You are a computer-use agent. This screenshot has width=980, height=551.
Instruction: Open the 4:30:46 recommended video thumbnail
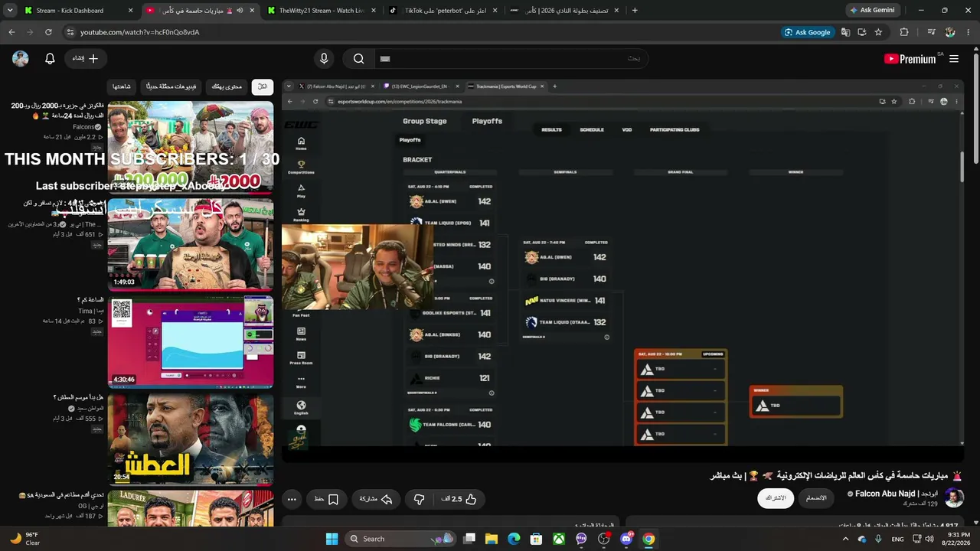(191, 342)
